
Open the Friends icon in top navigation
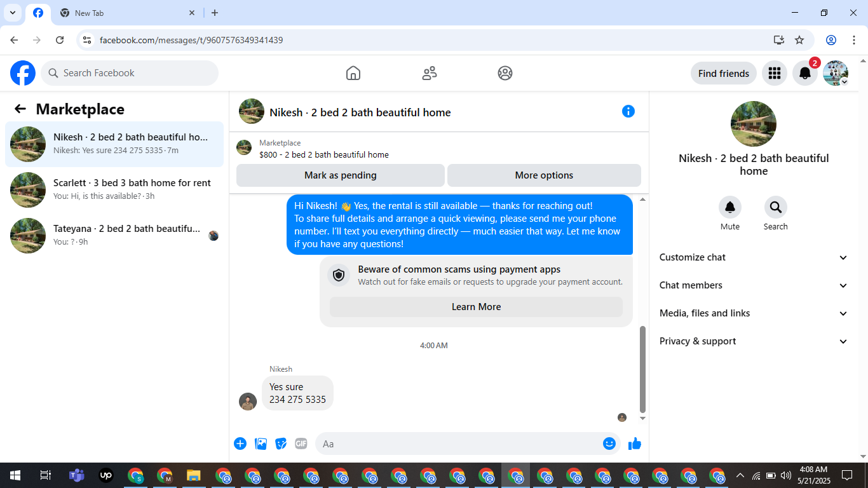(x=430, y=73)
